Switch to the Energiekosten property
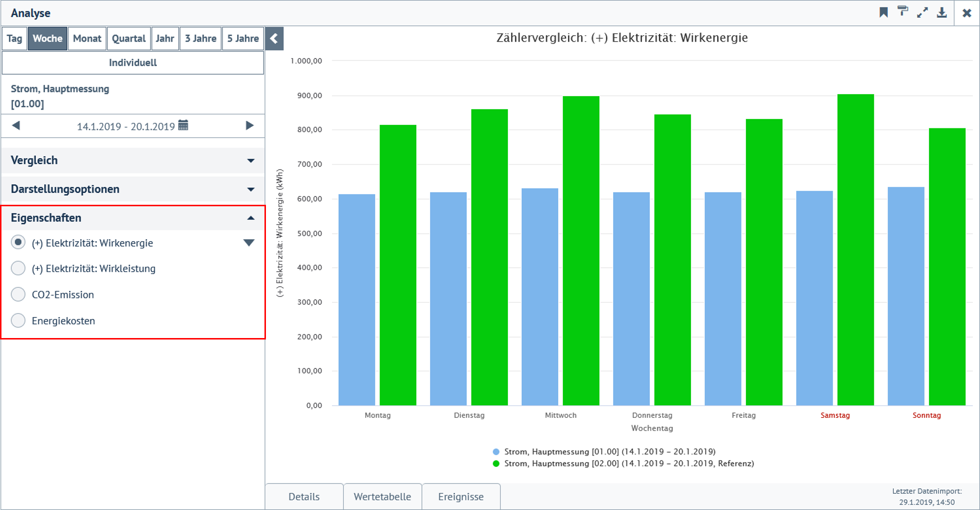The width and height of the screenshot is (980, 510). 18,320
